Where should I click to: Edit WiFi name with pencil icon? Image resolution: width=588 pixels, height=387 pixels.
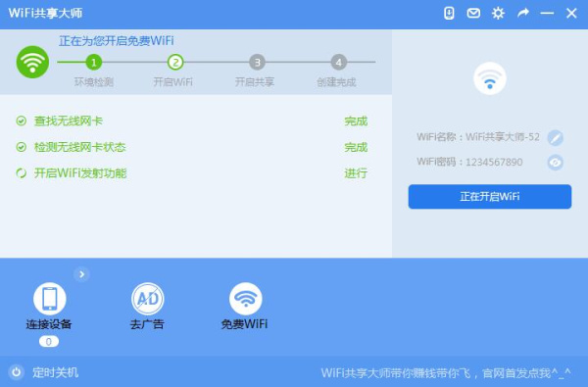click(x=555, y=137)
